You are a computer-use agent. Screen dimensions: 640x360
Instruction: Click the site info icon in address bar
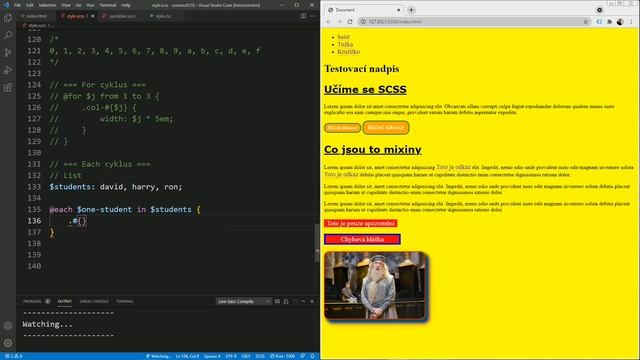[x=363, y=22]
